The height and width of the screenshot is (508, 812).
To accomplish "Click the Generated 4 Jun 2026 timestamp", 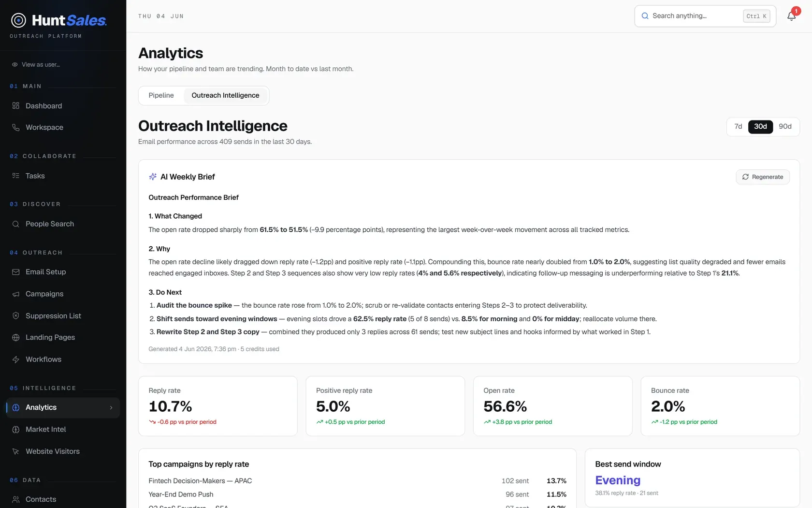I will (214, 349).
